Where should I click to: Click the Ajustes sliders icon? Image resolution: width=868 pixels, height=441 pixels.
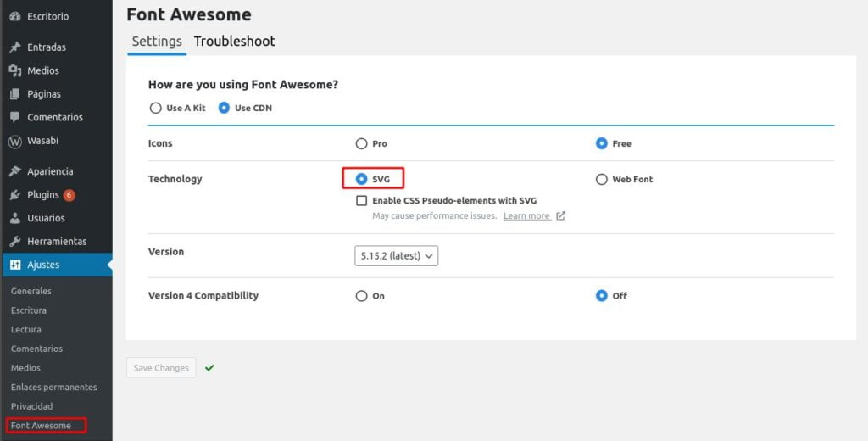point(15,265)
